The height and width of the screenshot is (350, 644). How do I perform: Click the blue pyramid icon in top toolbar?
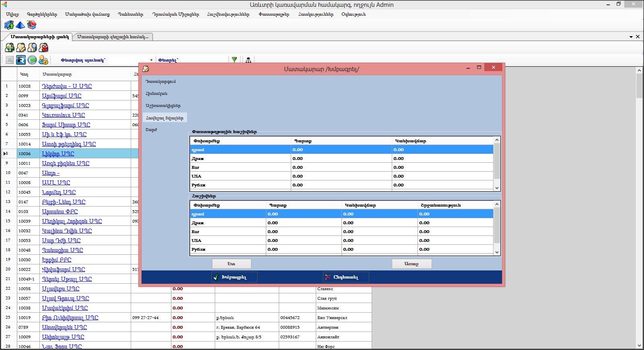(x=20, y=25)
